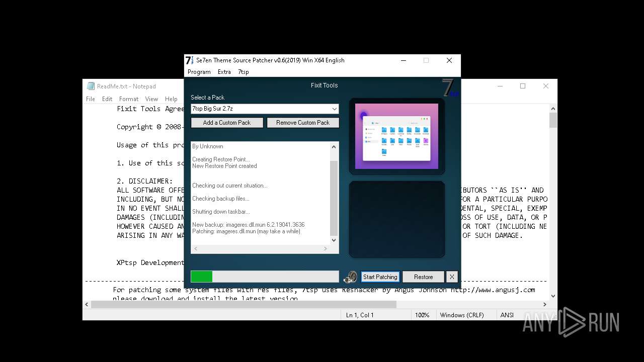Click 'Windows (CRLF)' in Notepad status bar
The width and height of the screenshot is (644, 362).
[x=462, y=315]
